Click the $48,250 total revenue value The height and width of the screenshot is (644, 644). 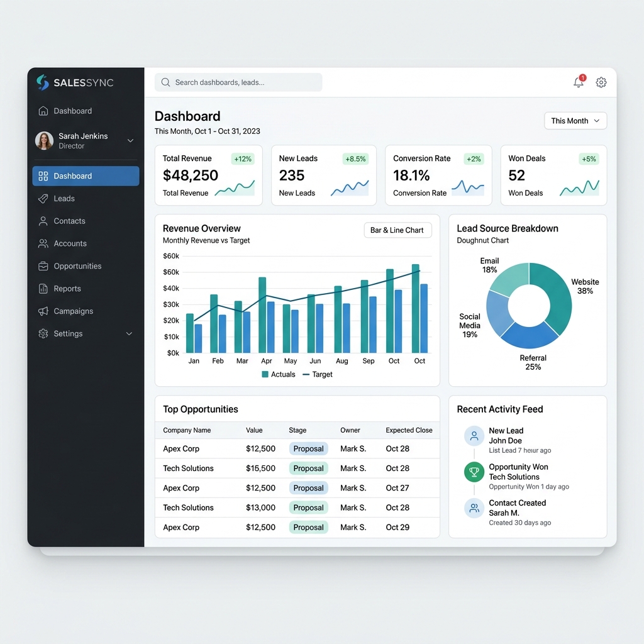click(190, 175)
